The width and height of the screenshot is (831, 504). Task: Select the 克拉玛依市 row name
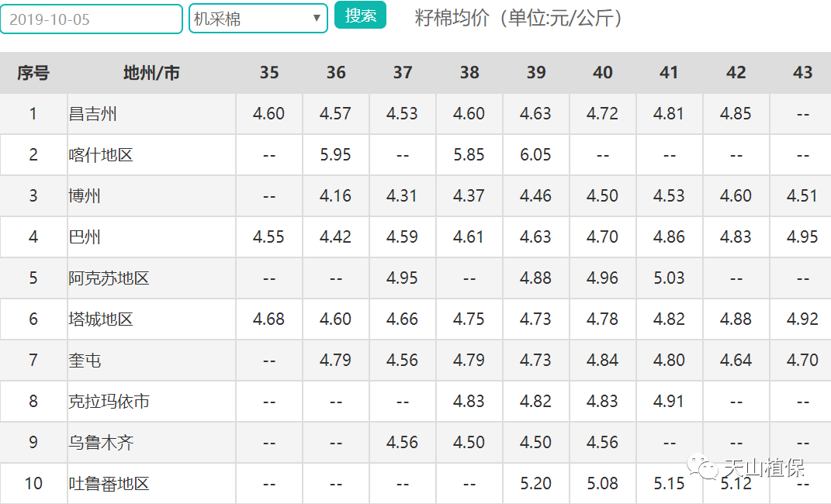[109, 402]
